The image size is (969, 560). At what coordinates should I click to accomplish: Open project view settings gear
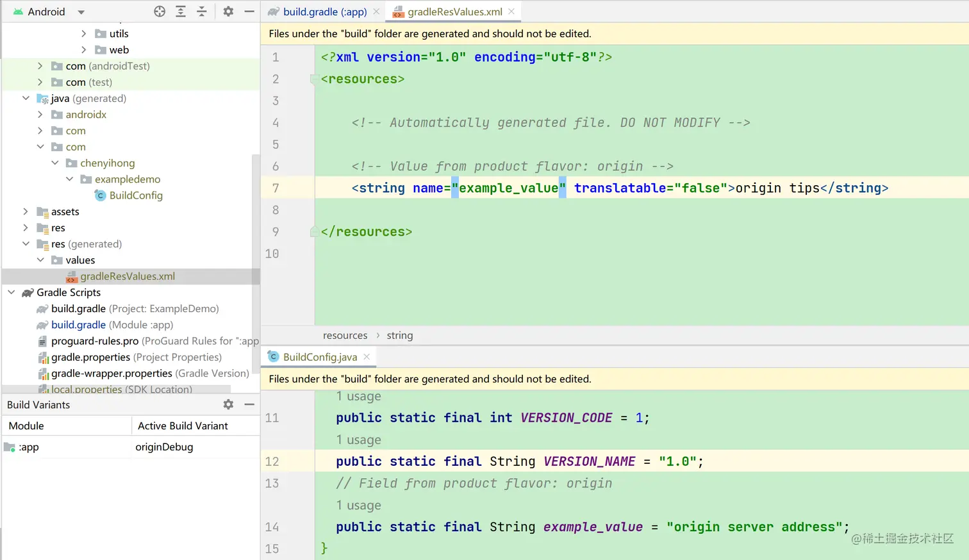228,12
